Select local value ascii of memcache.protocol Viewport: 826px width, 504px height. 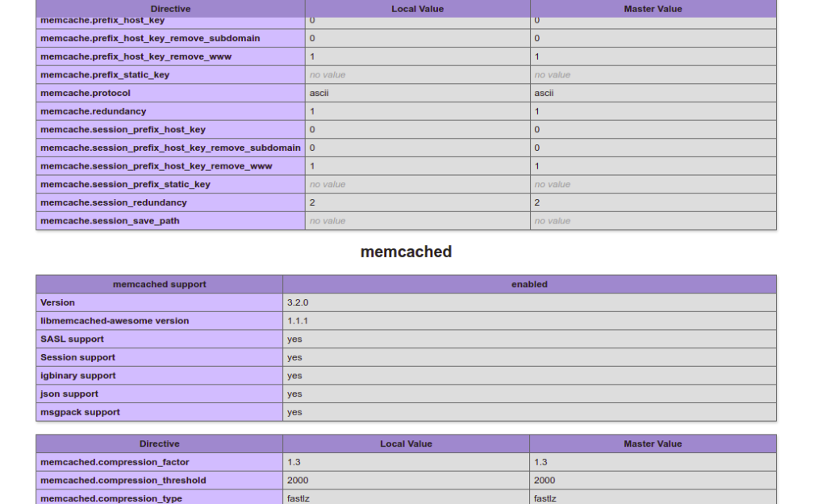click(x=319, y=94)
